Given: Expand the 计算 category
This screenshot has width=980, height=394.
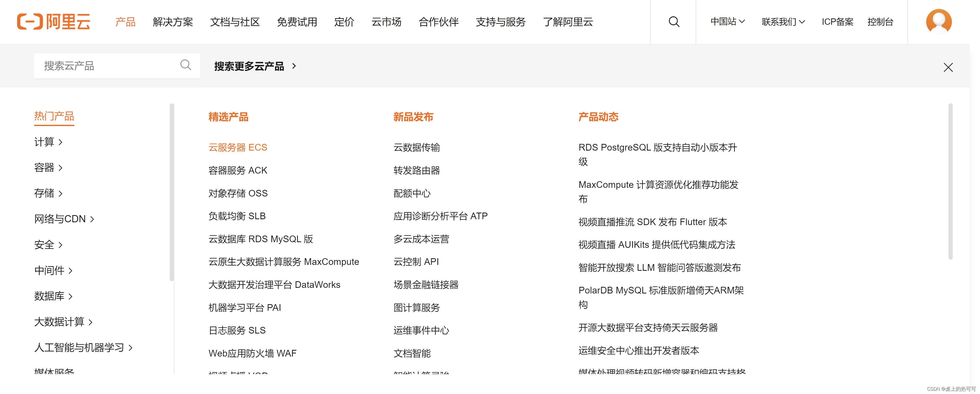Looking at the screenshot, I should coord(48,142).
